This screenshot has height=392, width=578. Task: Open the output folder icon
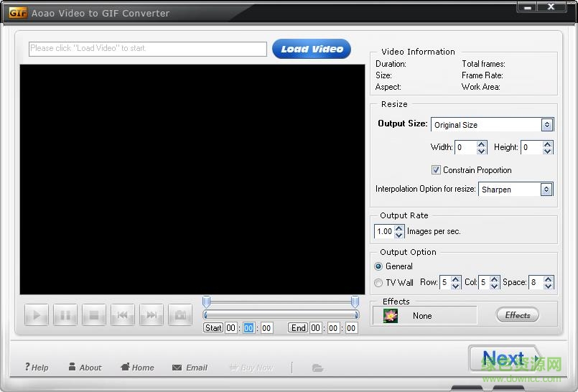[x=317, y=368]
